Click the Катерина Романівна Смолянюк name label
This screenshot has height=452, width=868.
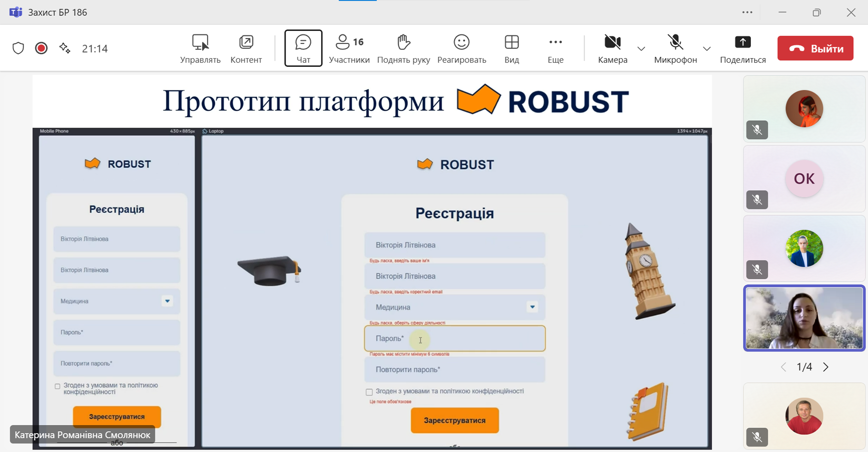click(82, 435)
